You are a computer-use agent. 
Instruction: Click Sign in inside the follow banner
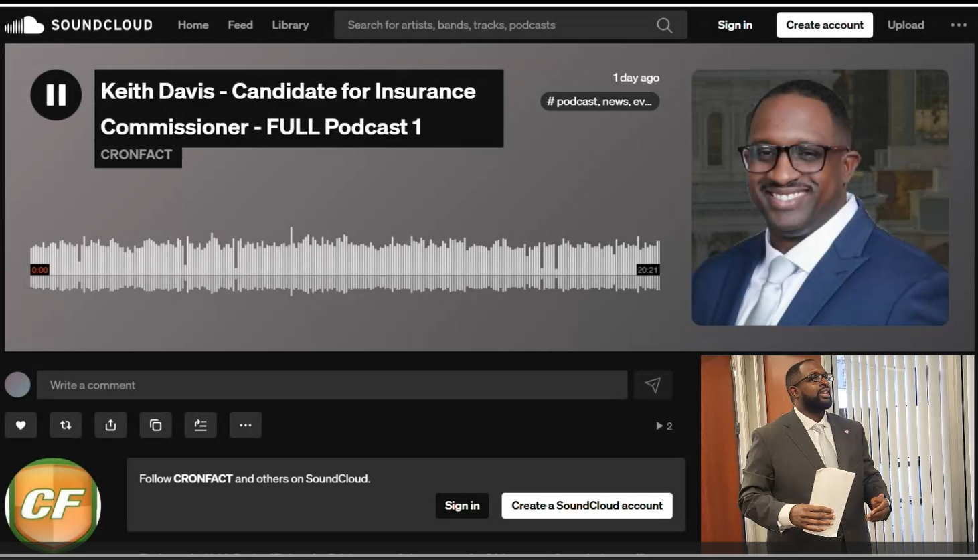click(462, 506)
